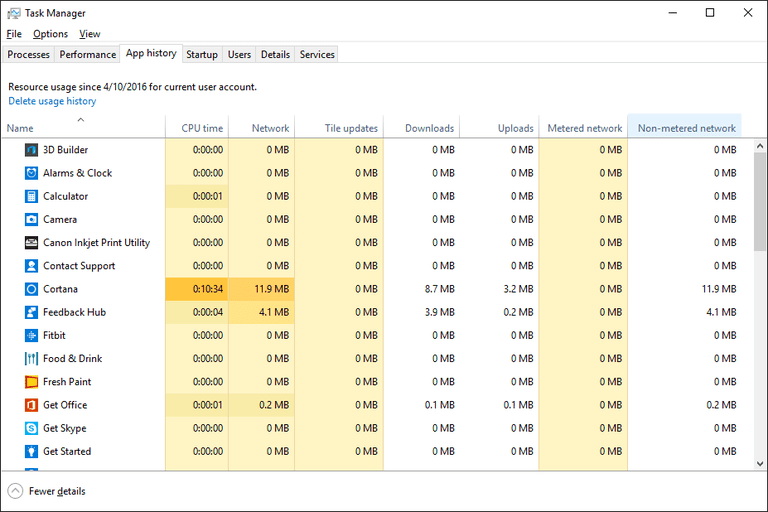
Task: Select the Feedback Hub row name
Action: [x=74, y=312]
